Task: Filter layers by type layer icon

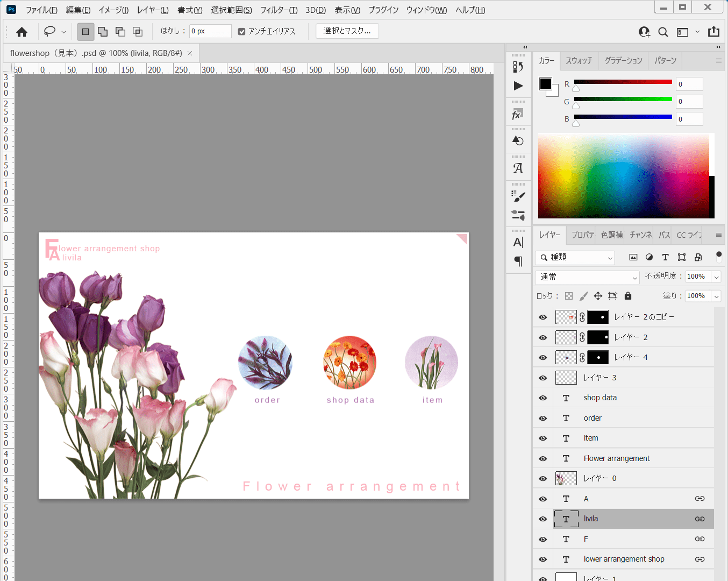Action: 665,257
